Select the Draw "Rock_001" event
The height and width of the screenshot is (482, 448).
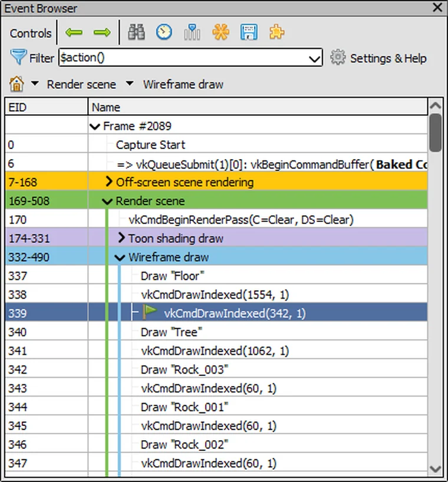click(x=184, y=407)
